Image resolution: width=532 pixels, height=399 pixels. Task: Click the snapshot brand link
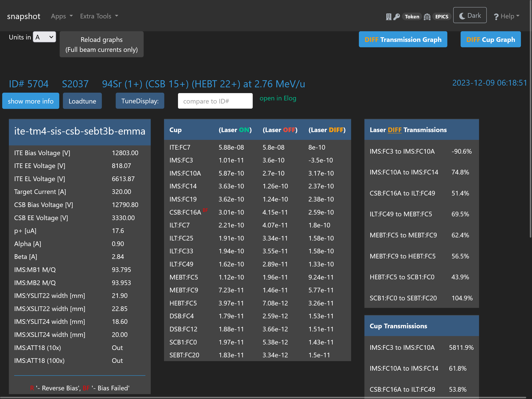point(23,16)
